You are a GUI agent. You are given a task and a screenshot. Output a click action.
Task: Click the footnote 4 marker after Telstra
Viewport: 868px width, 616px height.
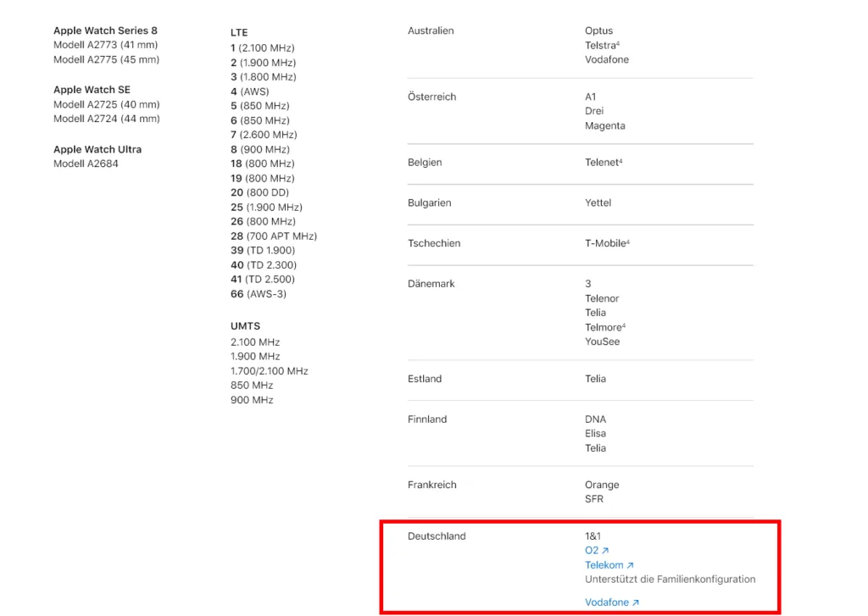click(619, 43)
